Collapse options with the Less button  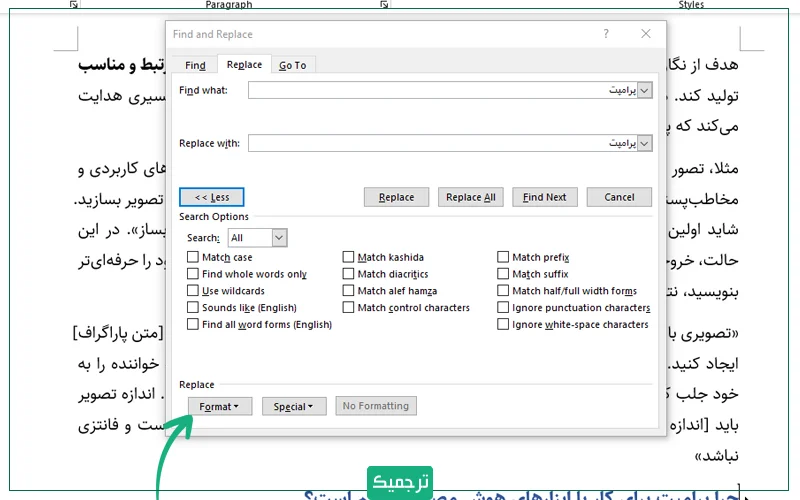click(x=211, y=197)
